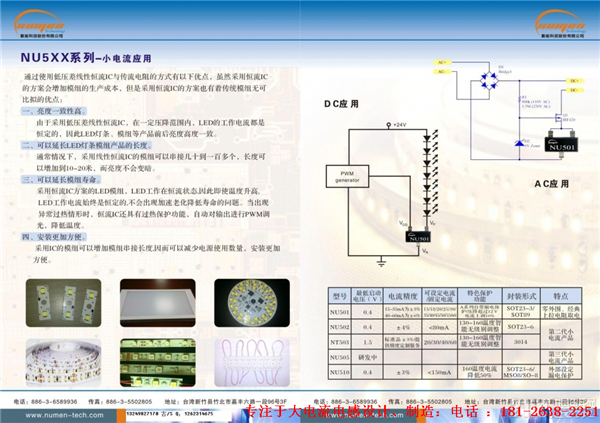
Task: Click the yellow DC+ terminal label
Action: click(575, 81)
